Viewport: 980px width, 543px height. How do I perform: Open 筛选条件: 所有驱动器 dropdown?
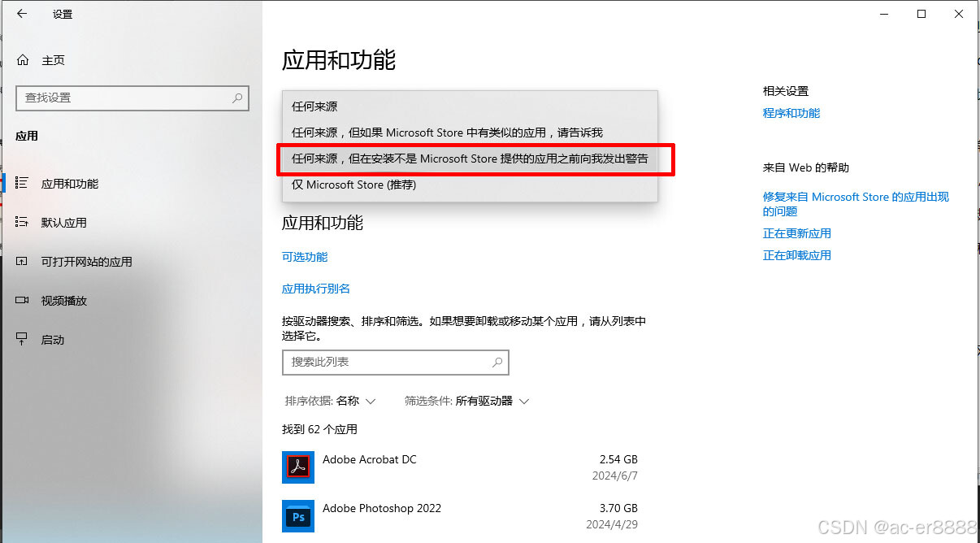[467, 401]
